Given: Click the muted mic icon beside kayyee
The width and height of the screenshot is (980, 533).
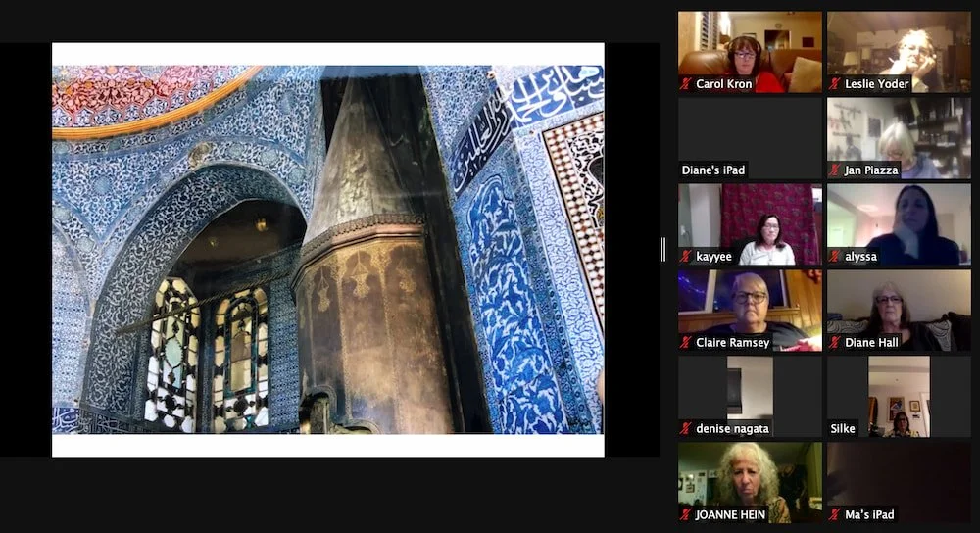Looking at the screenshot, I should [x=686, y=256].
